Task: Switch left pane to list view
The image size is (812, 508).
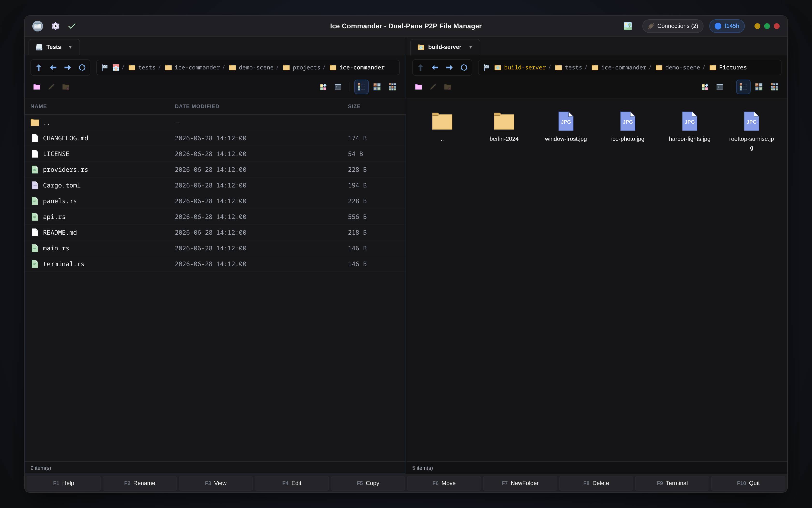Action: (361, 87)
